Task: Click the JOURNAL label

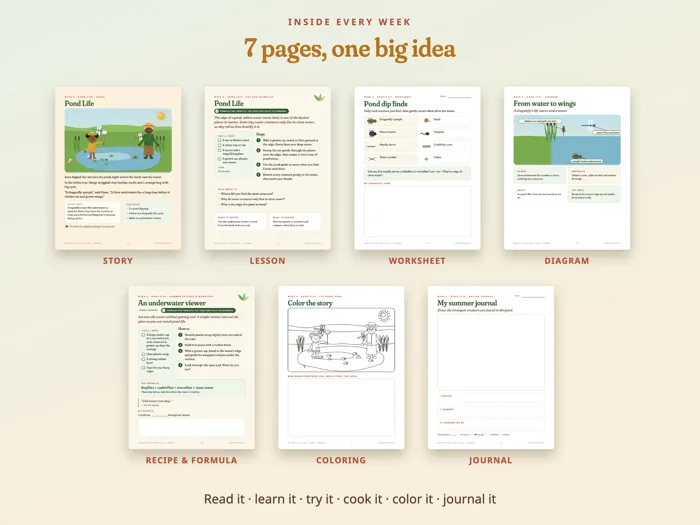Action: (x=491, y=460)
